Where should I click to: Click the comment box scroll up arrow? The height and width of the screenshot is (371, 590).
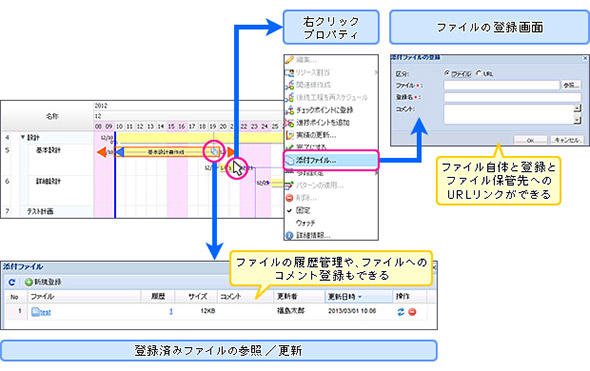[x=578, y=109]
